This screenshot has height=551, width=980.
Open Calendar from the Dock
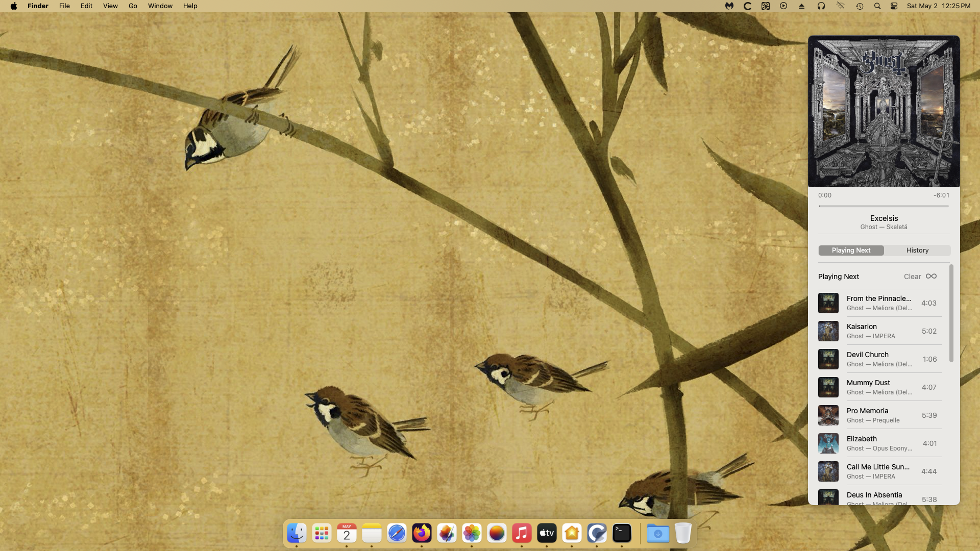coord(347,534)
